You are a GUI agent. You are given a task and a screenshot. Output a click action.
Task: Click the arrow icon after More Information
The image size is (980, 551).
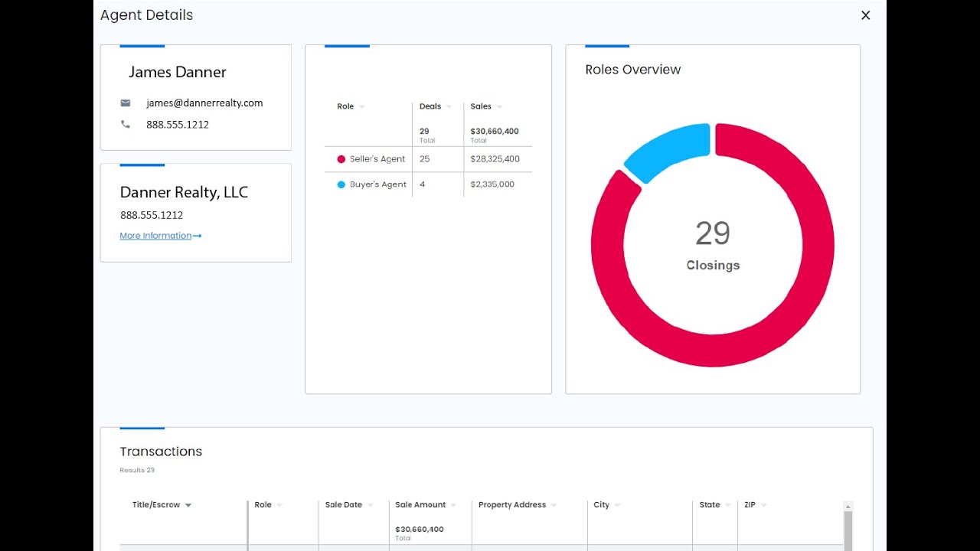click(198, 236)
